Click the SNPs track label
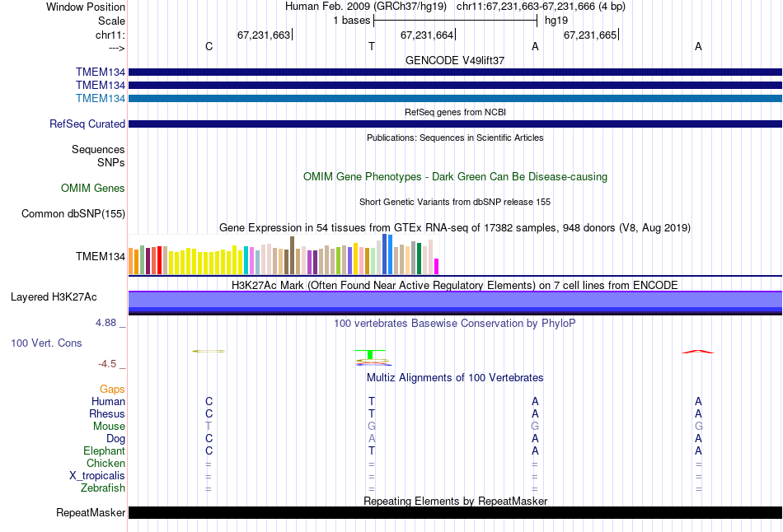Screen dimensions: 783x532 [x=111, y=163]
